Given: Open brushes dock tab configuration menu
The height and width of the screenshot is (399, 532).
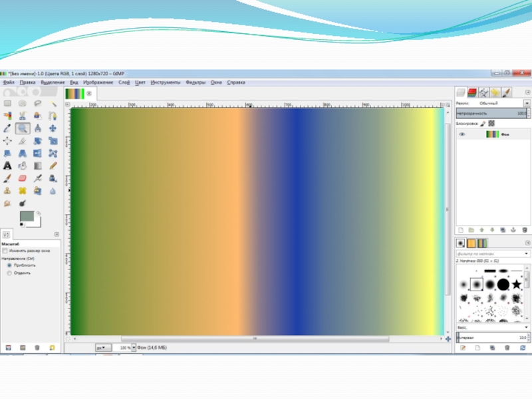Looking at the screenshot, I should (x=527, y=243).
